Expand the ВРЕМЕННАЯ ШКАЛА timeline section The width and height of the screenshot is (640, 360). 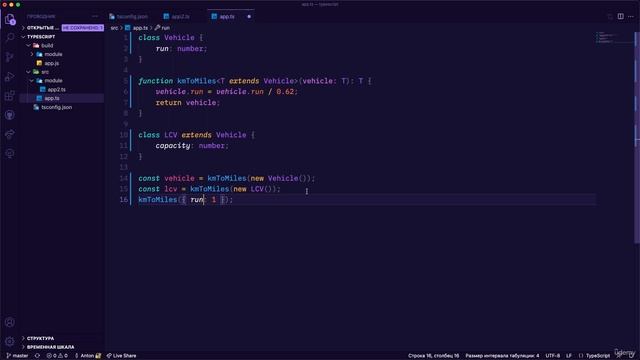23,347
